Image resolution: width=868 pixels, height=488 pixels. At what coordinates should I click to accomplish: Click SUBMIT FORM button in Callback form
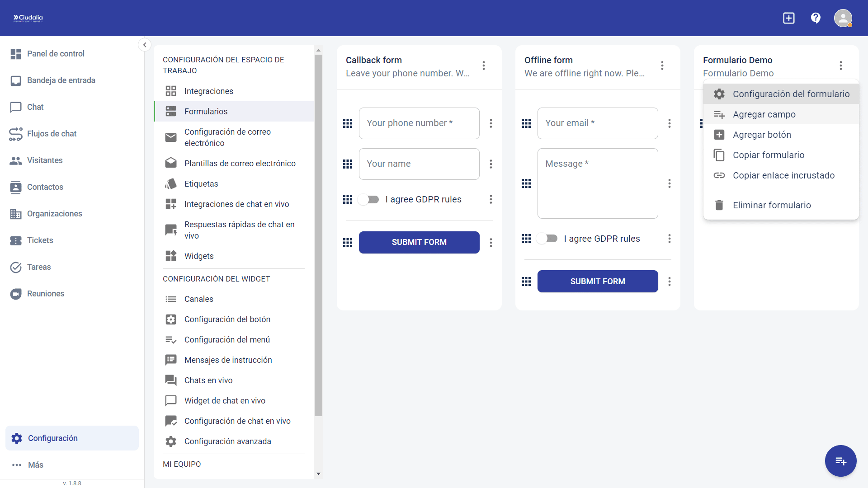tap(419, 243)
